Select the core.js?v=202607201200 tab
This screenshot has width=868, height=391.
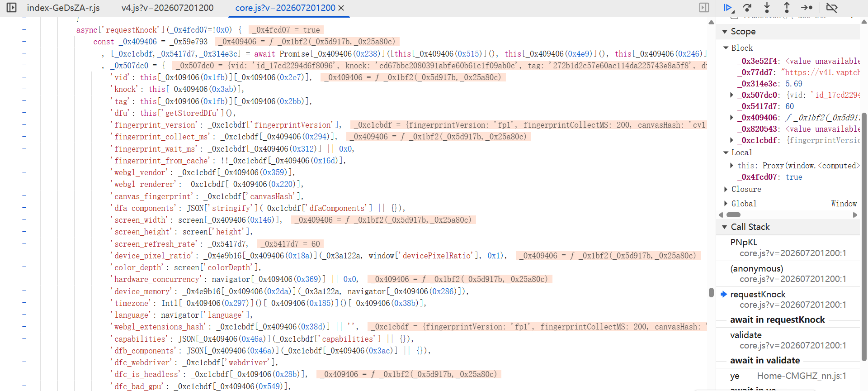point(285,8)
